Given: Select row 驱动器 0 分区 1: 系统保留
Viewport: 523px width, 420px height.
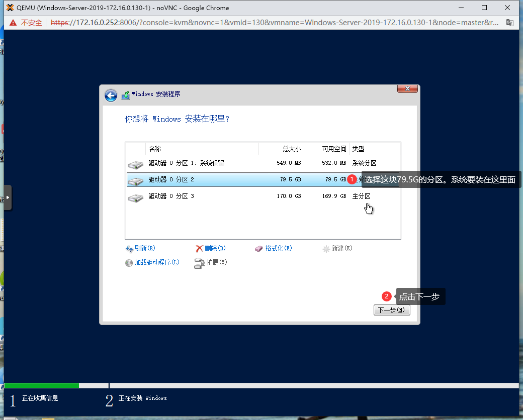Looking at the screenshot, I should click(263, 163).
